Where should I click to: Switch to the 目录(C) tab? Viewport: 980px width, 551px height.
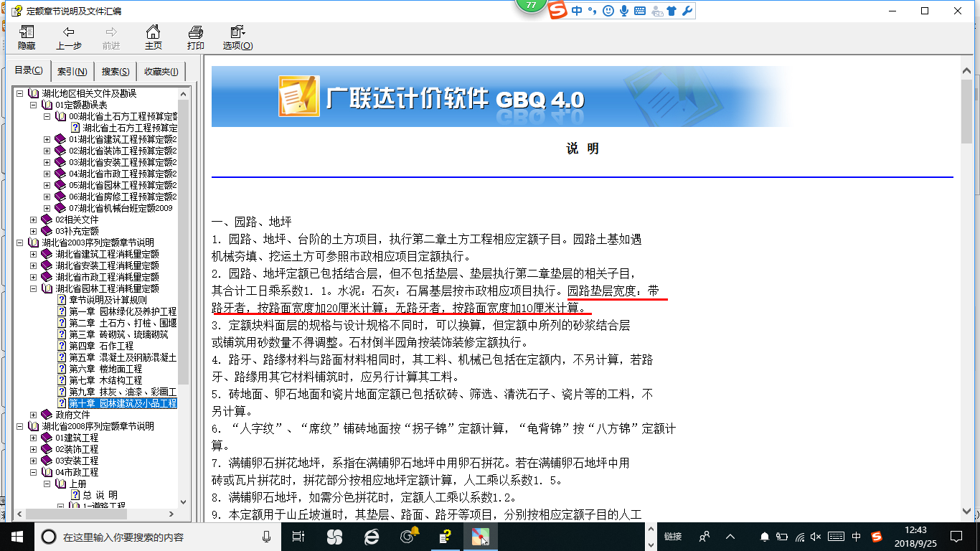[x=29, y=71]
